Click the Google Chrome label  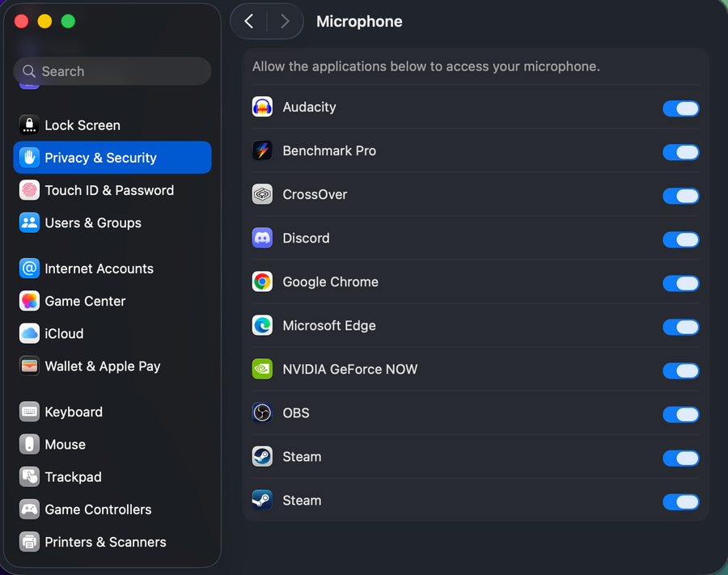click(331, 281)
